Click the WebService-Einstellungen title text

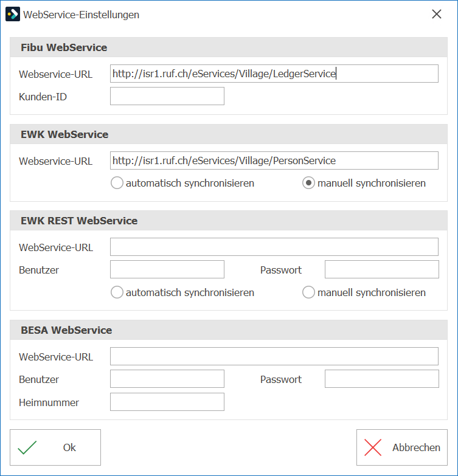(x=81, y=15)
